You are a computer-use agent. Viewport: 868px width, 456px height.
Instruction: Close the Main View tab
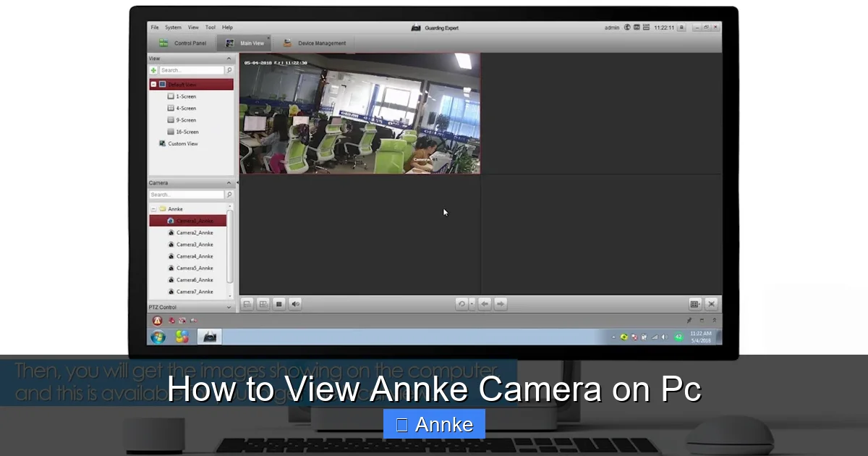pos(268,38)
